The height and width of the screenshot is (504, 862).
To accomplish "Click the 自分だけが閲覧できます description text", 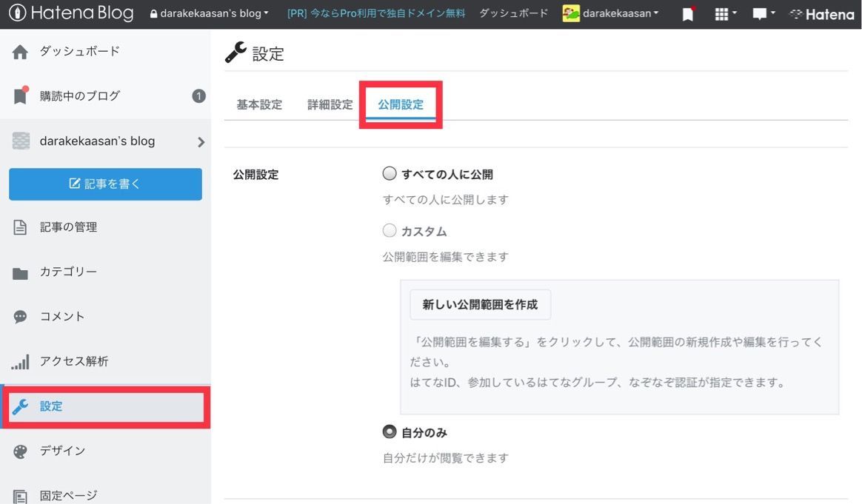I will 445,458.
